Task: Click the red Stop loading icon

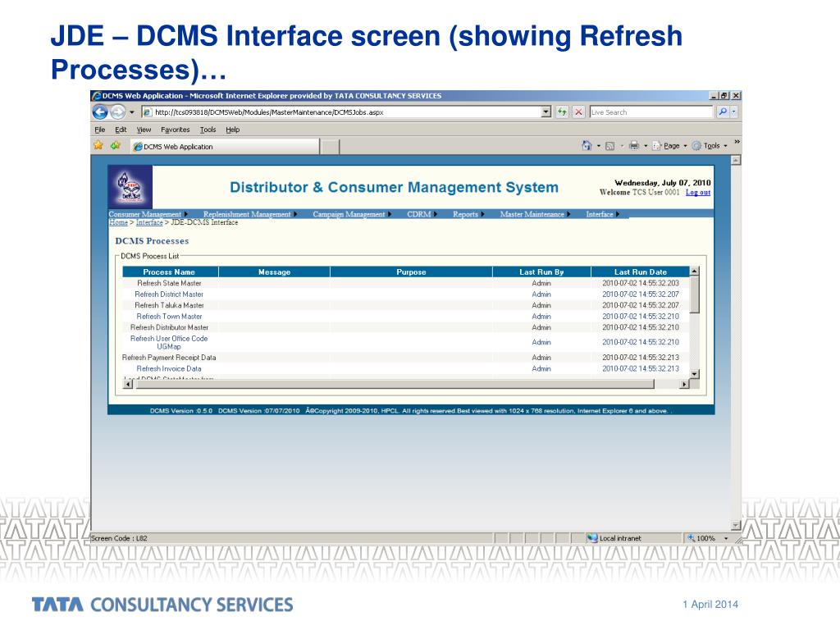Action: click(578, 112)
